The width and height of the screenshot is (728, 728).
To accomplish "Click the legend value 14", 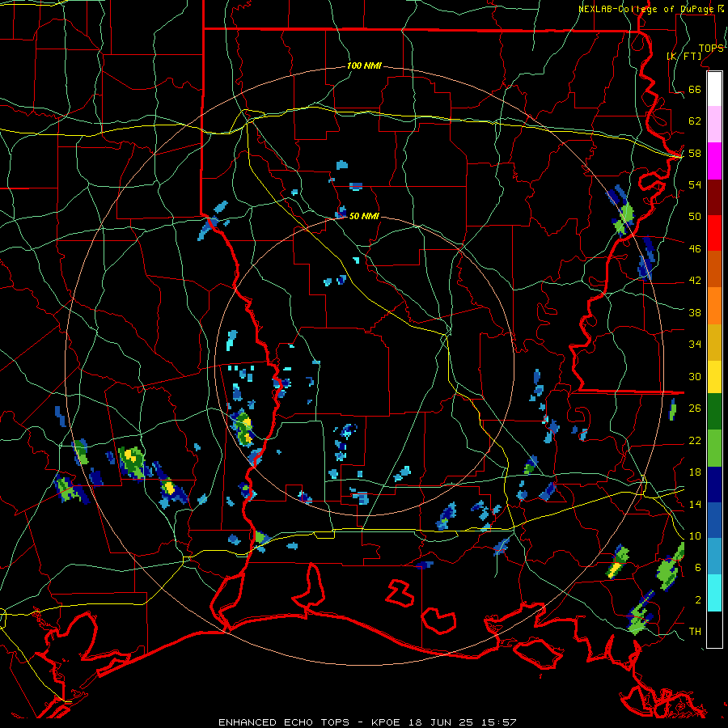I will tap(695, 504).
